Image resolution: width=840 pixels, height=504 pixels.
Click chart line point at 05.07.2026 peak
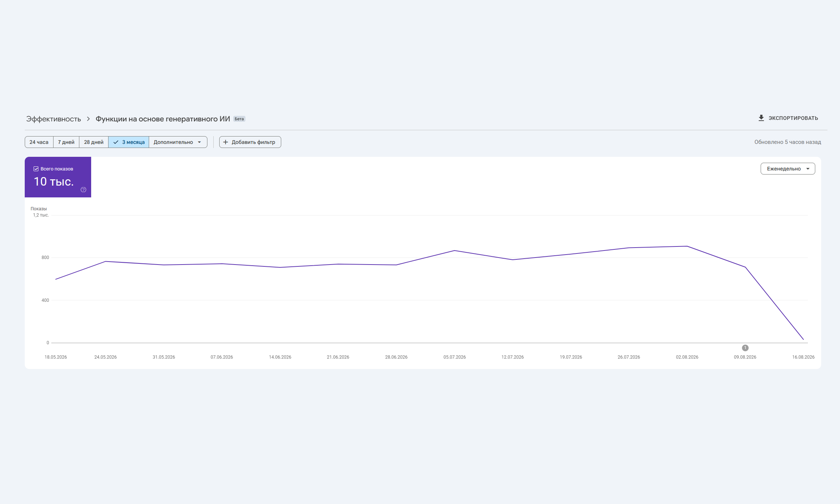455,251
